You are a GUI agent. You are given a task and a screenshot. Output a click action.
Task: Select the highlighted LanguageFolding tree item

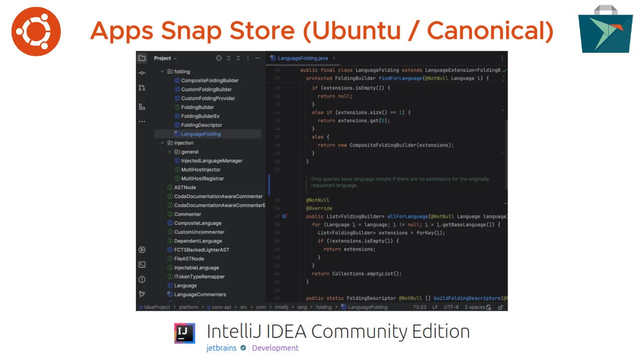[207, 134]
